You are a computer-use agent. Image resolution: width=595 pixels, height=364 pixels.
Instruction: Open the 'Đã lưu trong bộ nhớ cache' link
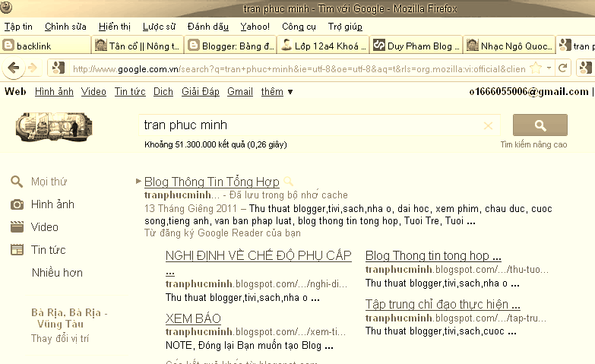point(289,195)
